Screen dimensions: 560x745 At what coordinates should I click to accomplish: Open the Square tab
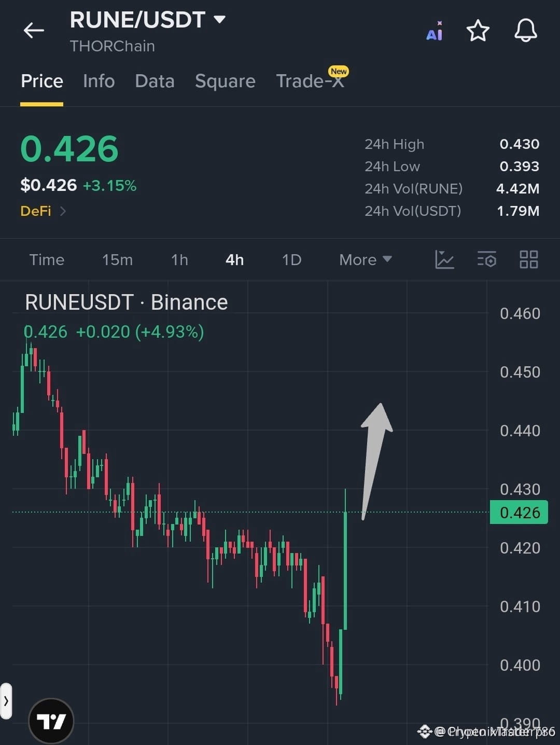[225, 81]
